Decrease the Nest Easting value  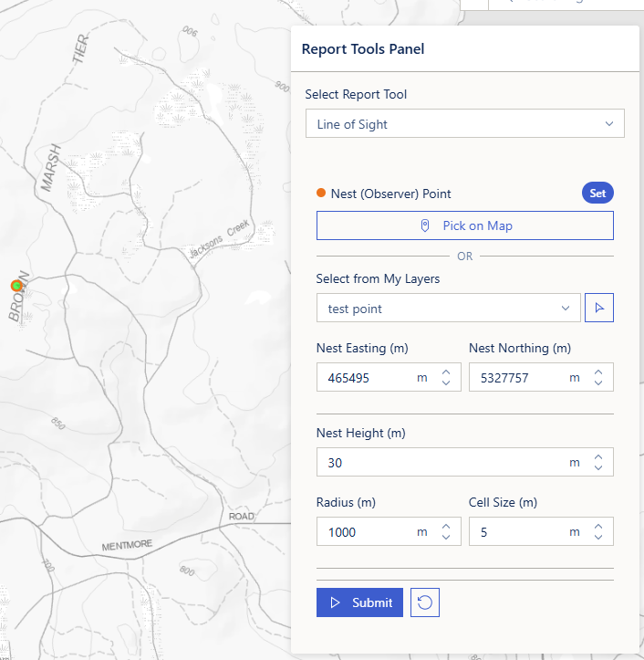446,382
